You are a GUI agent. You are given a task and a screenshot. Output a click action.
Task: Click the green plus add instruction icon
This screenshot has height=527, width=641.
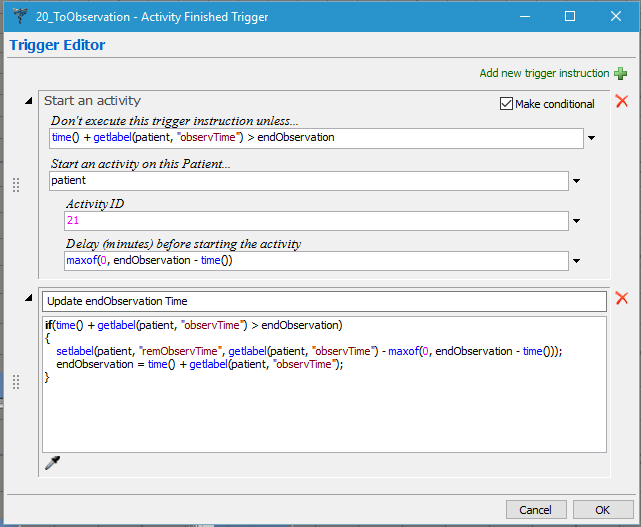620,73
